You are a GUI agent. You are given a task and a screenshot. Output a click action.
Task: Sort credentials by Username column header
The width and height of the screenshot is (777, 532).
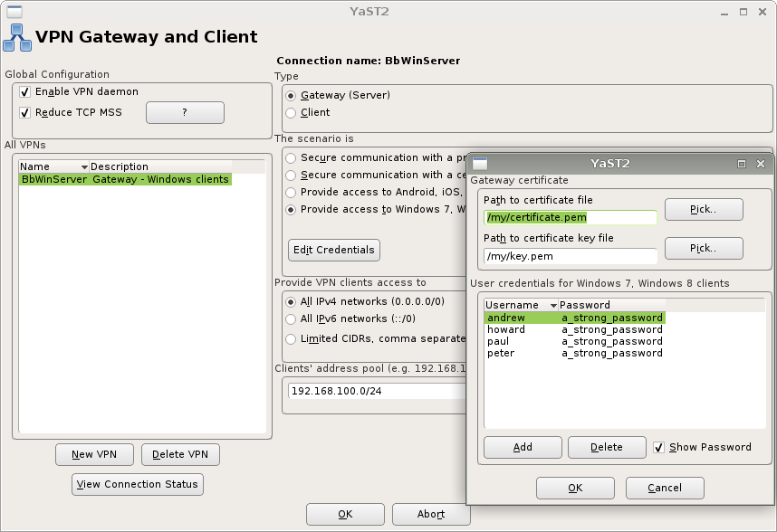point(521,305)
